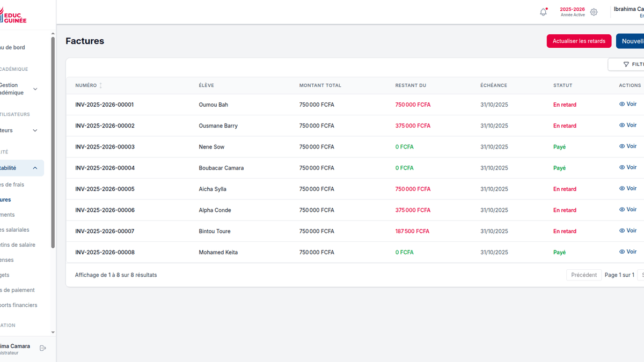Click student name Oumou Bah
The width and height of the screenshot is (644, 362).
[214, 105]
